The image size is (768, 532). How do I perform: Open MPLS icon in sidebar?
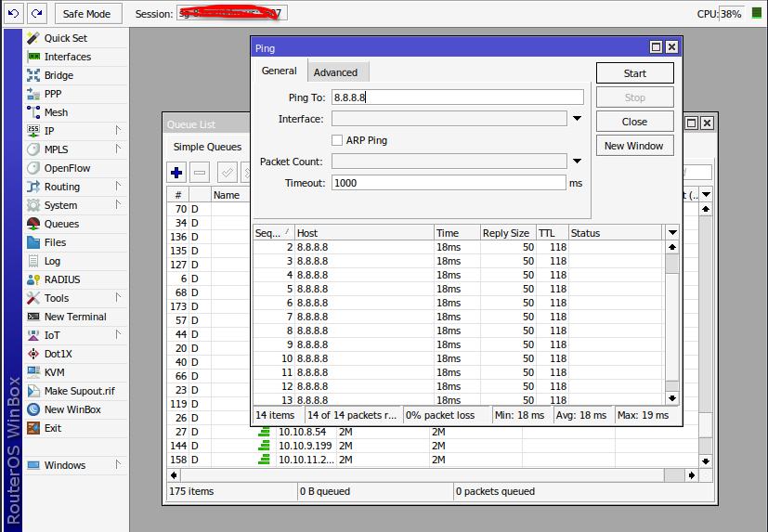(x=33, y=149)
